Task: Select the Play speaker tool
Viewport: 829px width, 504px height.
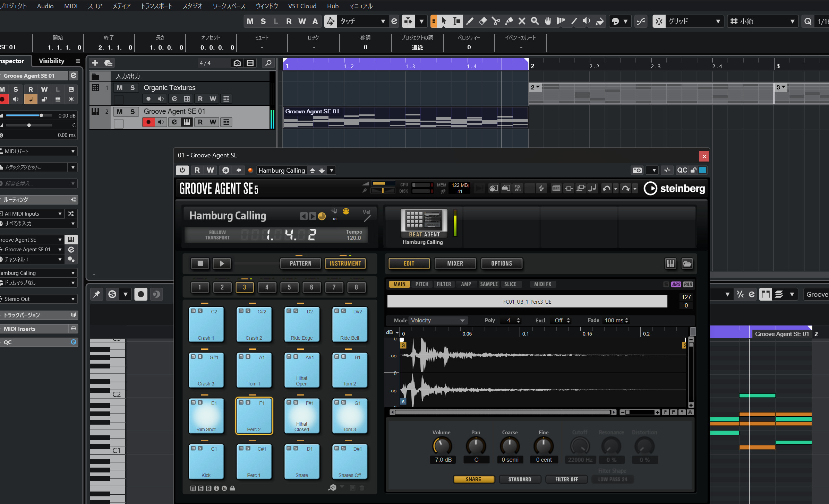Action: [x=587, y=21]
